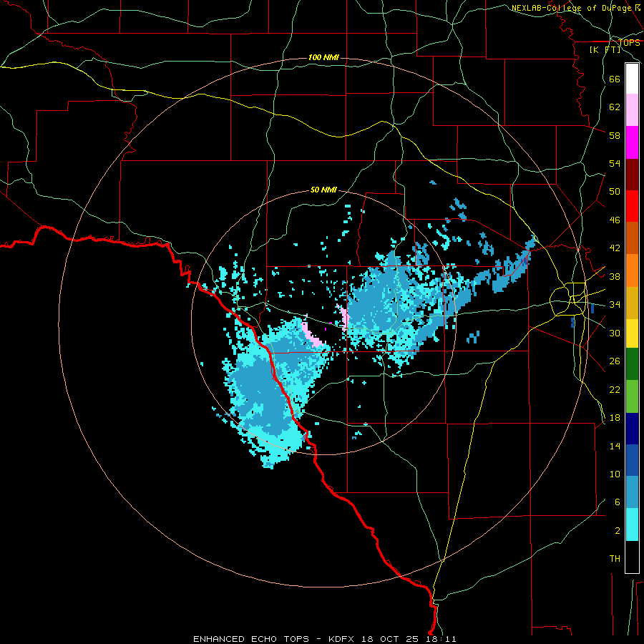Click the [K FT] units label
Screen dimensions: 644x644
tap(605, 49)
